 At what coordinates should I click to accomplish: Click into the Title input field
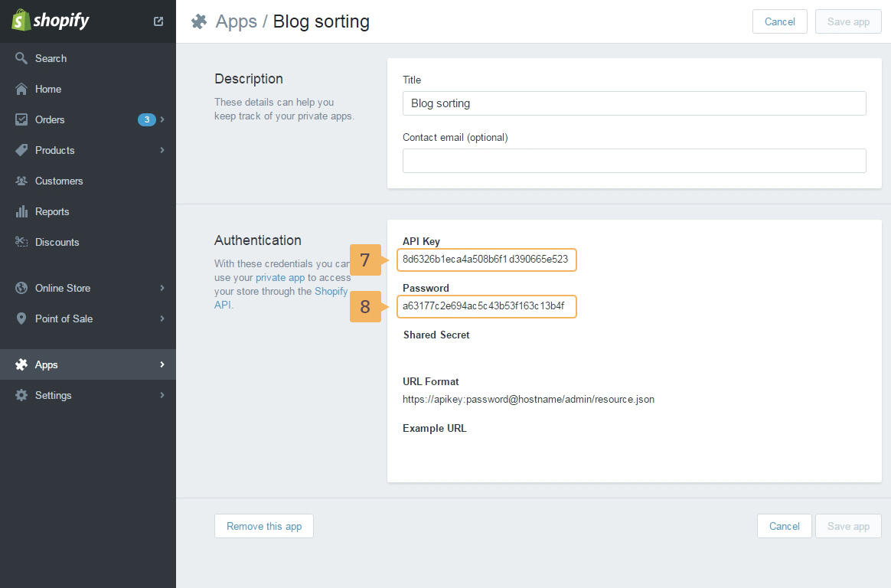(634, 103)
